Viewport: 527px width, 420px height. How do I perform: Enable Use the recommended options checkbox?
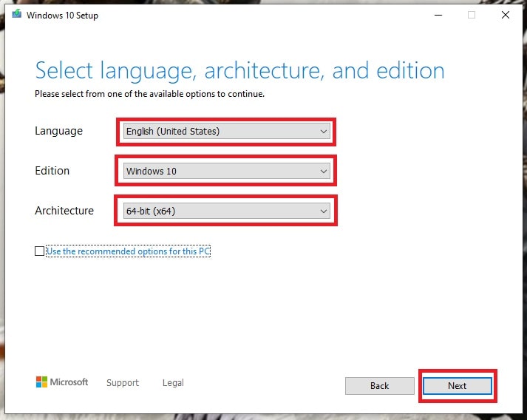39,251
